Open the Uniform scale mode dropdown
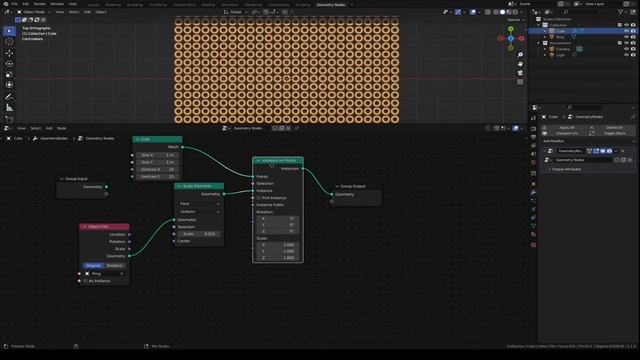This screenshot has width=640, height=360. pos(199,212)
